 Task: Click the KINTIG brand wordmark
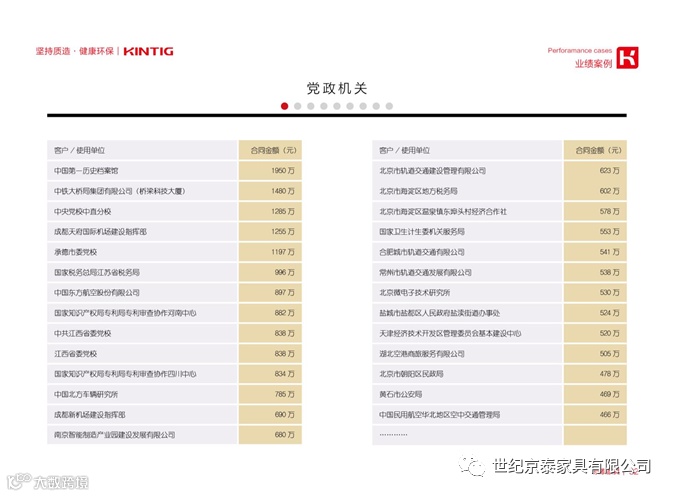[149, 51]
